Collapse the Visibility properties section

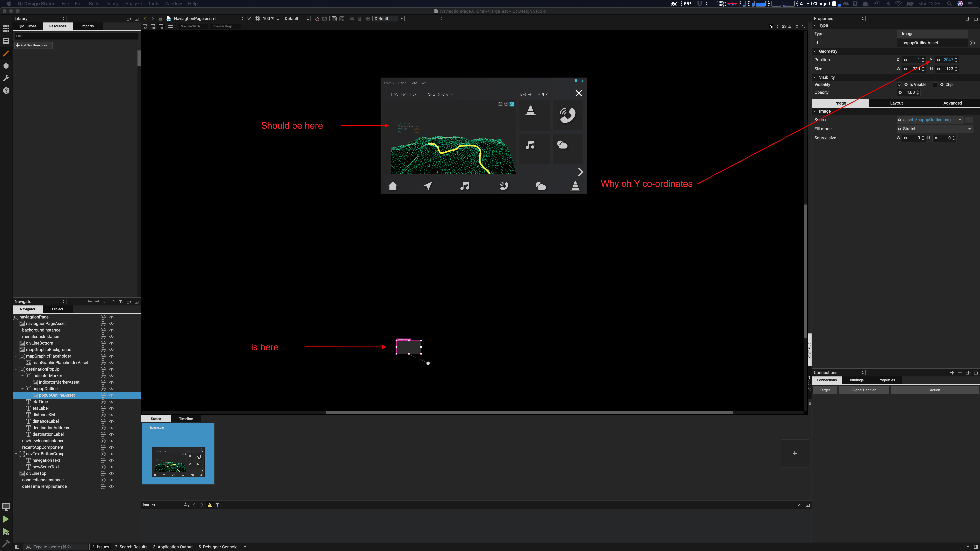tap(815, 77)
